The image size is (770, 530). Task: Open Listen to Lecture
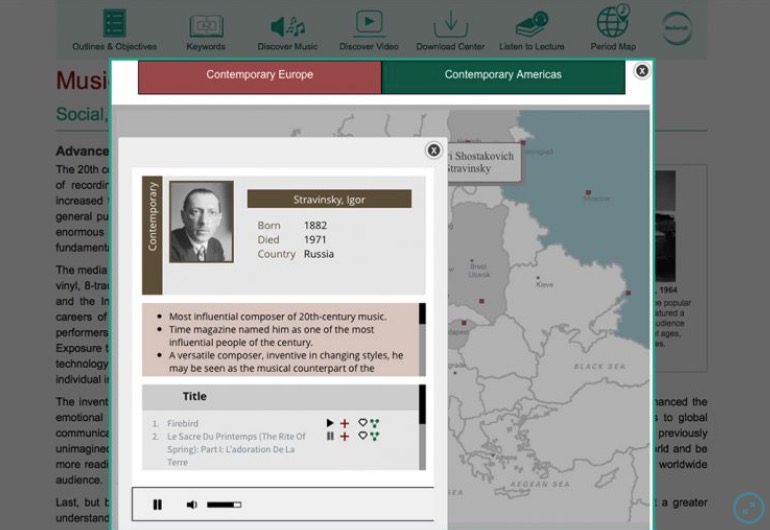point(531,28)
